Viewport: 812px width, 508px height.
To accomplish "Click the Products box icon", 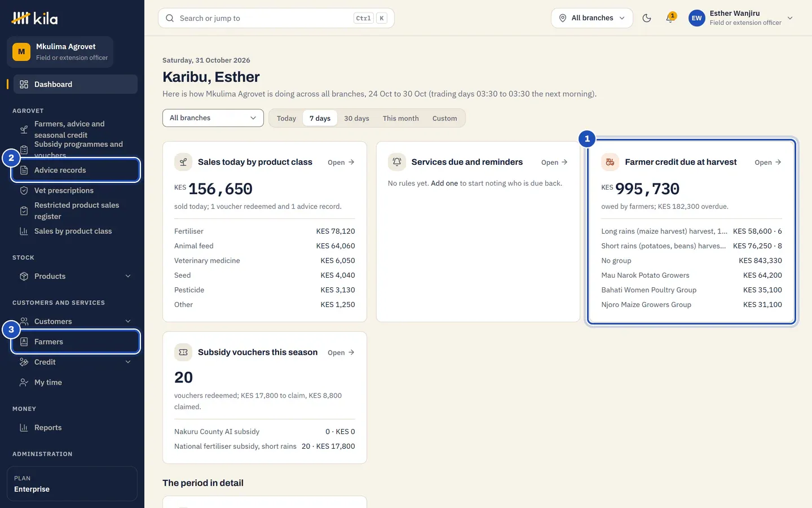I will point(24,276).
